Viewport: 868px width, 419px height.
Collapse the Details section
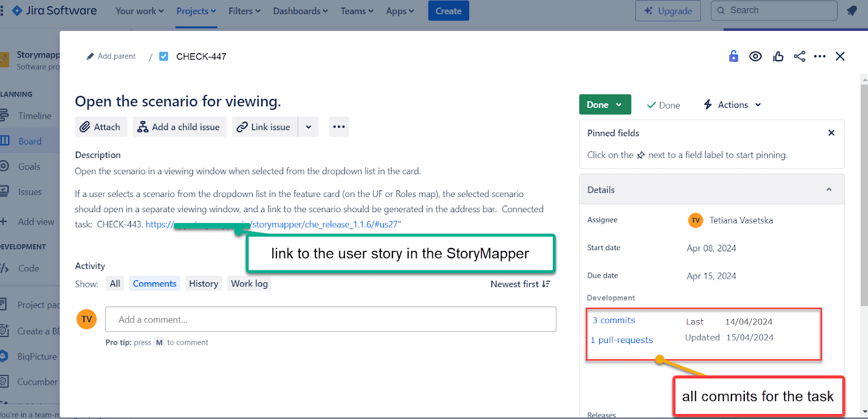pos(829,189)
